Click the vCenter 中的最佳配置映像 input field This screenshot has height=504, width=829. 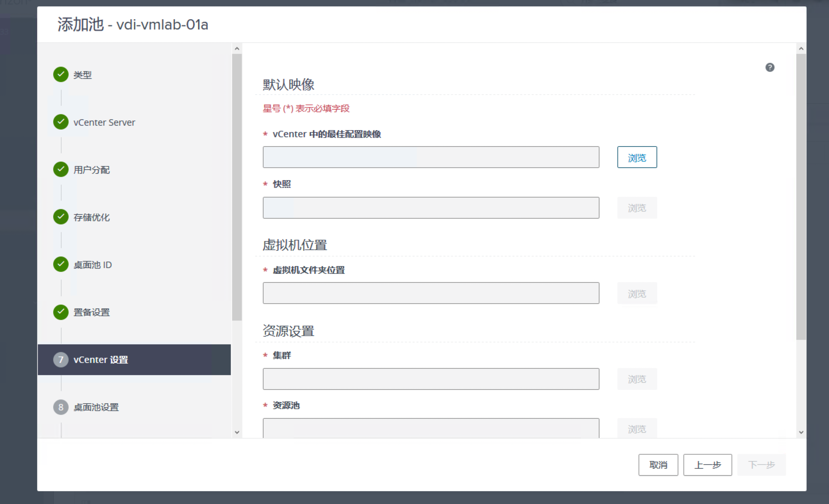pos(431,157)
